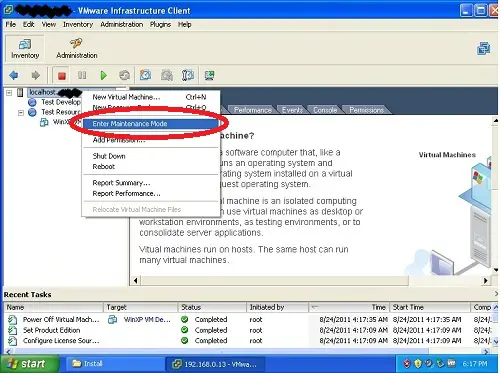
Task: Click content pane scroll left arrow
Action: [x=135, y=281]
